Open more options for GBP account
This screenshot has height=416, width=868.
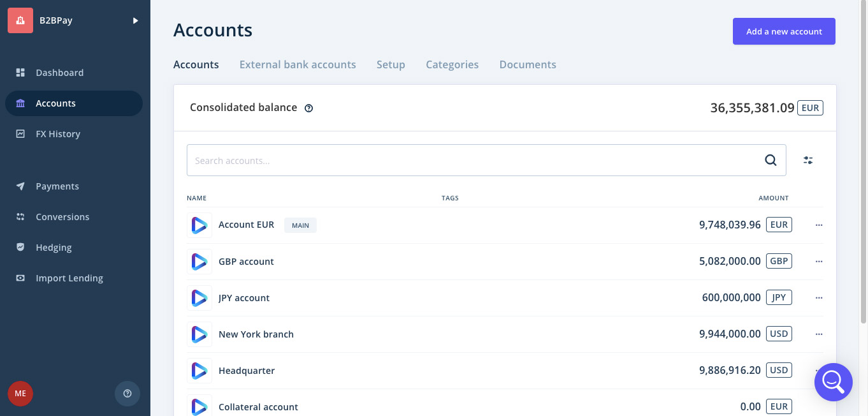[819, 262]
